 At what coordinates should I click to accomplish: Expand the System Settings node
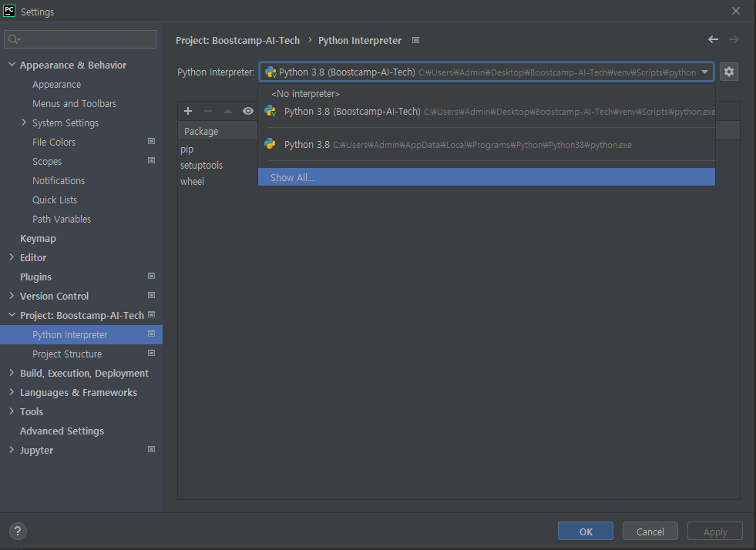(24, 122)
